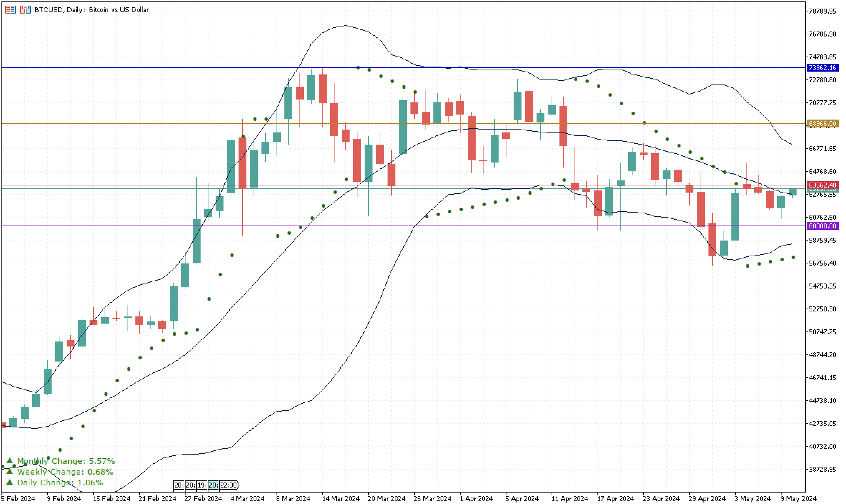The height and width of the screenshot is (504, 846).
Task: Click the Daily Change 1.06% label
Action: pos(60,483)
